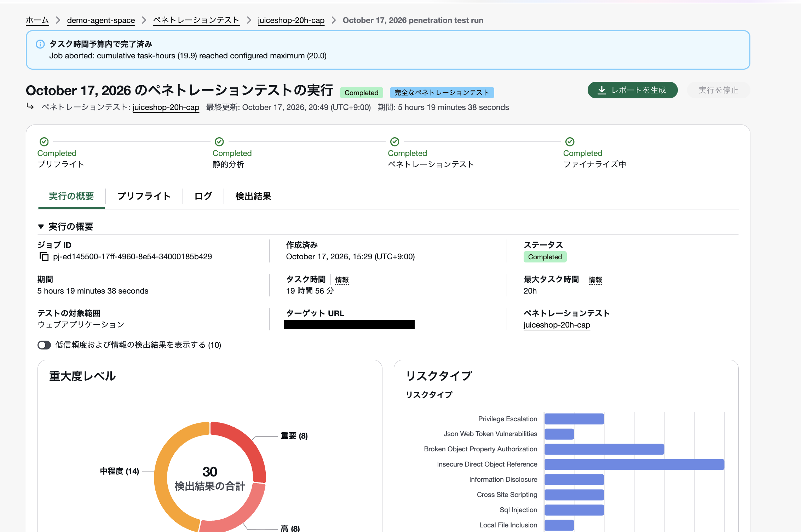Click the finalizing step check icon
The width and height of the screenshot is (801, 532).
pyautogui.click(x=570, y=142)
